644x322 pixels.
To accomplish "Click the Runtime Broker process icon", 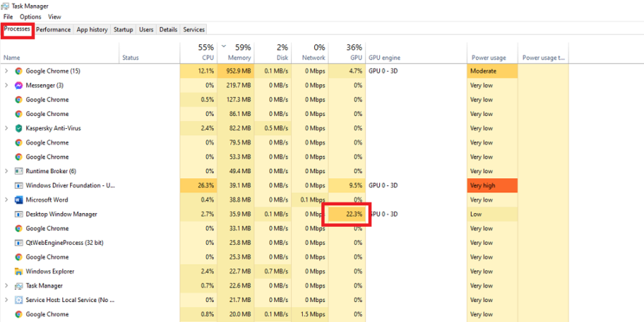I will click(x=19, y=171).
